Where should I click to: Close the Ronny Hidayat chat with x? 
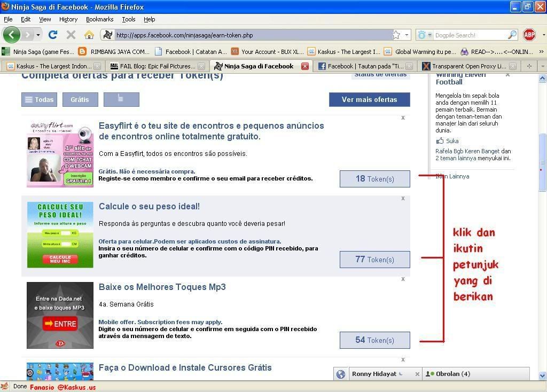tap(417, 374)
